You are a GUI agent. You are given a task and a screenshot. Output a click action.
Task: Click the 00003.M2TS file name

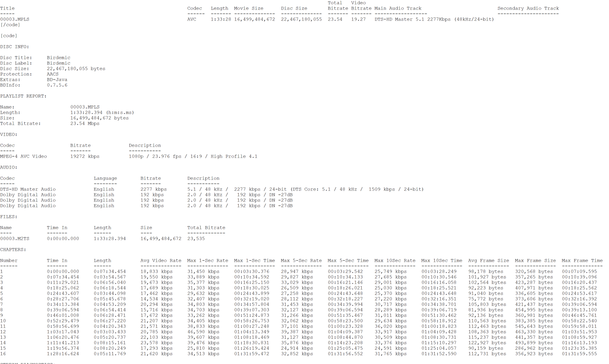[15, 238]
